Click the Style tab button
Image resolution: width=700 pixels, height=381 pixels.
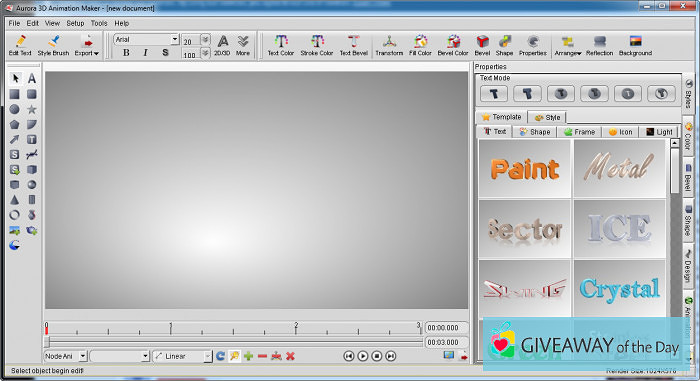pos(547,117)
